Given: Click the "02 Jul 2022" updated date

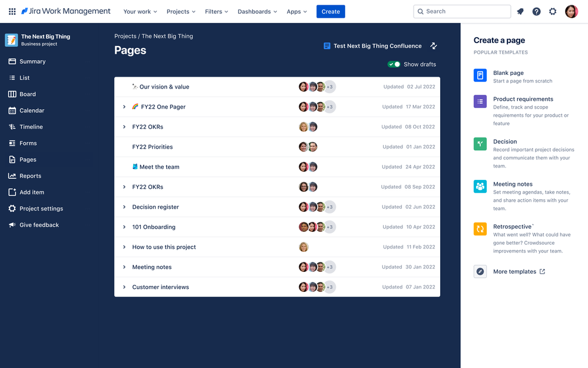Looking at the screenshot, I should [x=421, y=87].
